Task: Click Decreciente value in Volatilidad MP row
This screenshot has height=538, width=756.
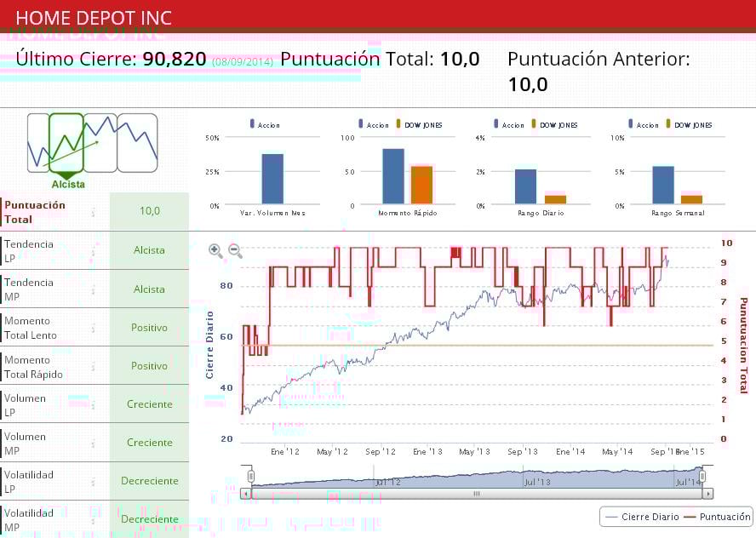Action: [x=150, y=519]
